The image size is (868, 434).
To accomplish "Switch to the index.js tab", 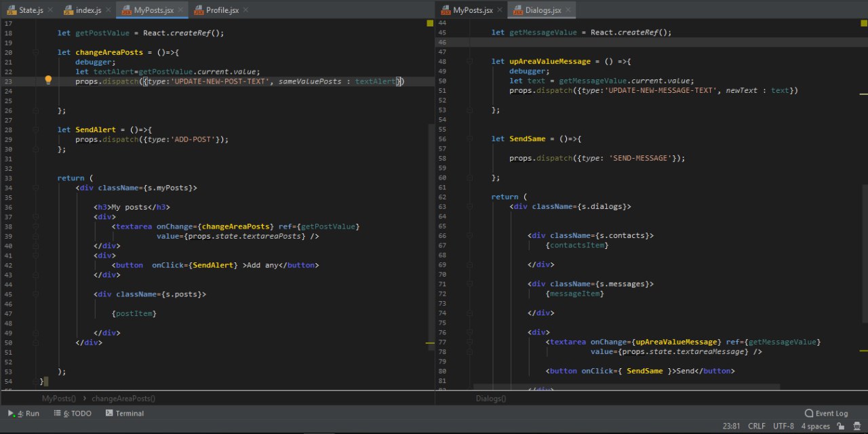I will tap(87, 11).
